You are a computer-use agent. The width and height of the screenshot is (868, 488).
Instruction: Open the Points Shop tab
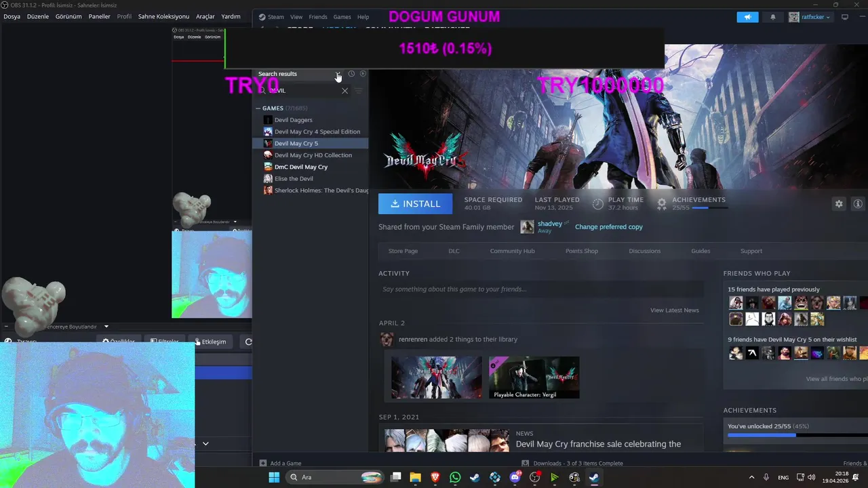[582, 251]
